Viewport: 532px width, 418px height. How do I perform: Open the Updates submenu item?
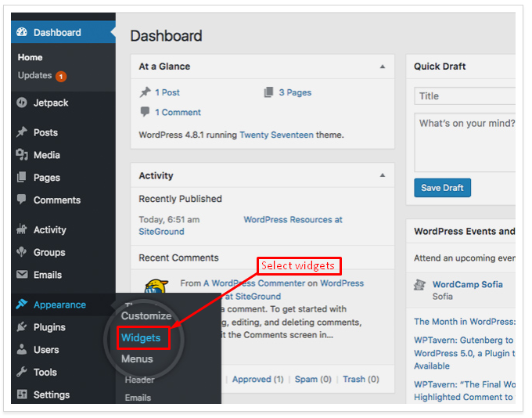click(34, 75)
